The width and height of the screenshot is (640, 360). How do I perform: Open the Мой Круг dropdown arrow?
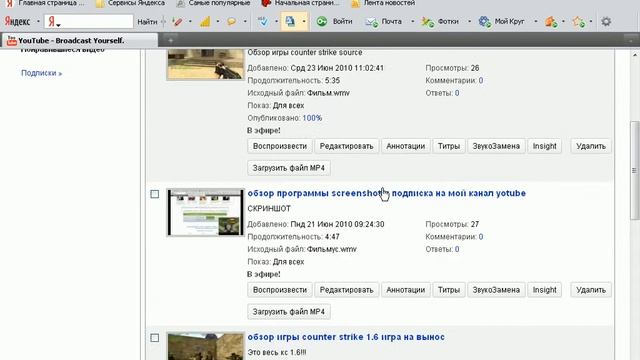(535, 21)
